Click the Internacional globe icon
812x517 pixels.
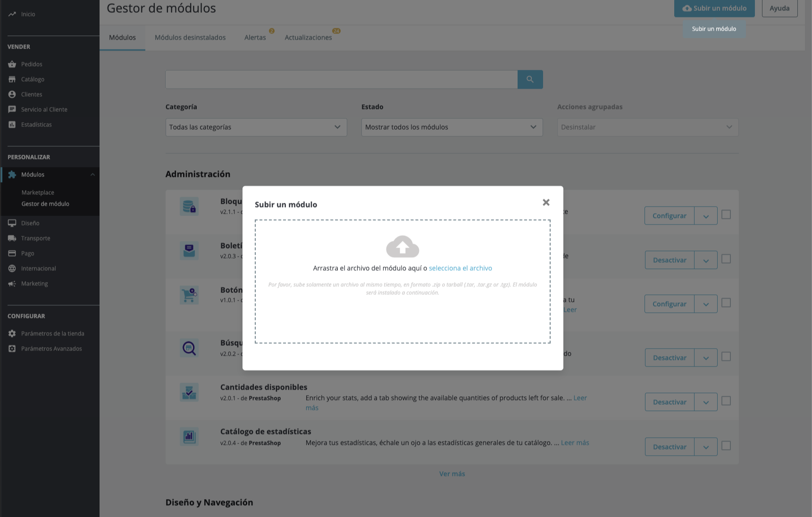click(12, 268)
